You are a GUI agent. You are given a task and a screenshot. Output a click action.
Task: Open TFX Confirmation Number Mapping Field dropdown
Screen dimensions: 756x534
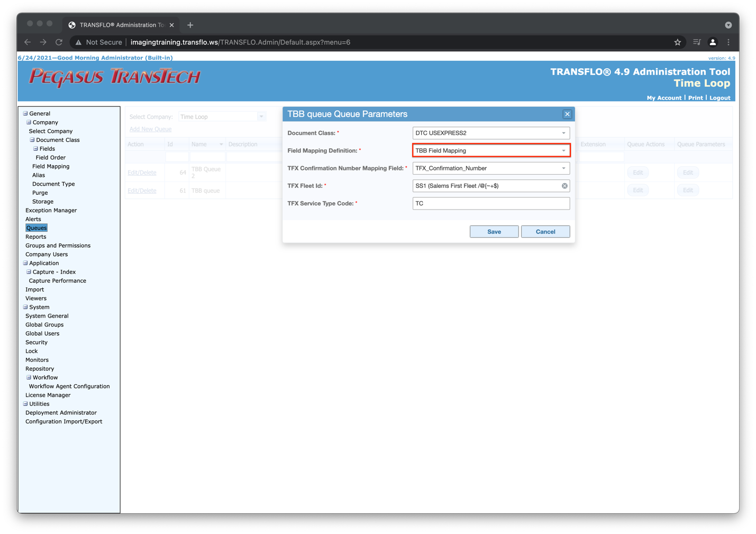point(563,168)
